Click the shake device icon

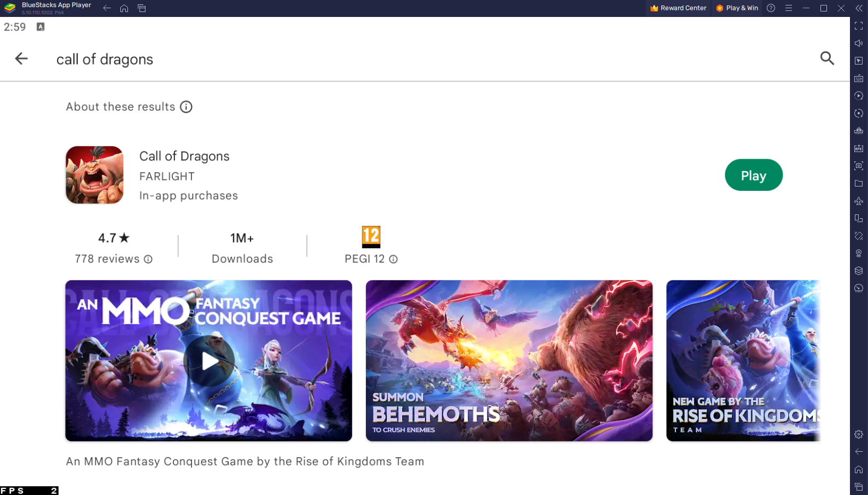pos(859,236)
